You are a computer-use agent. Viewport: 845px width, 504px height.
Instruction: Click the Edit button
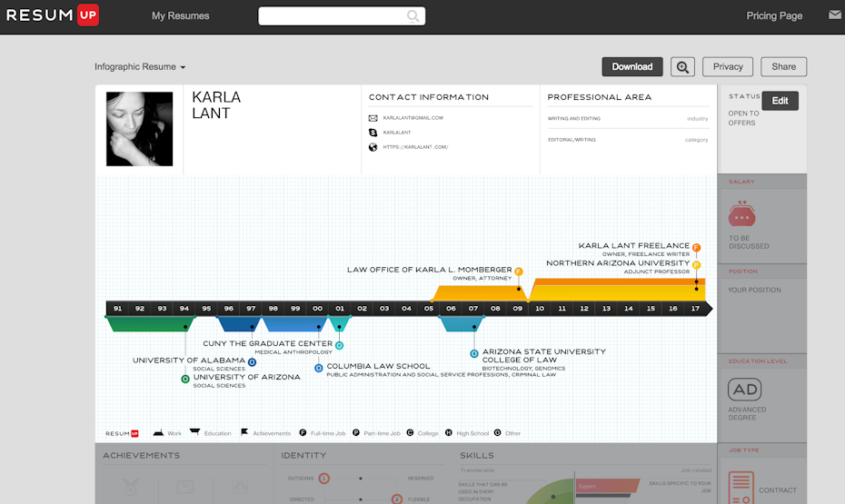[780, 101]
